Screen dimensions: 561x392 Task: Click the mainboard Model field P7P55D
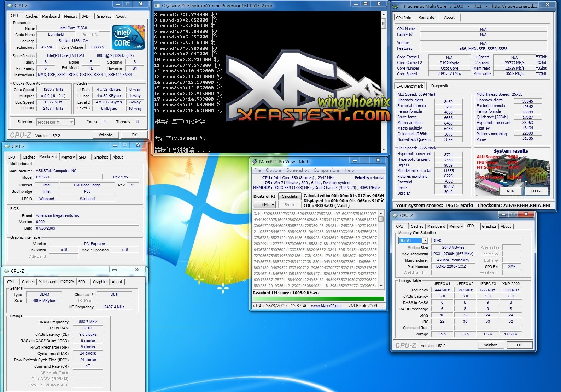pos(68,177)
